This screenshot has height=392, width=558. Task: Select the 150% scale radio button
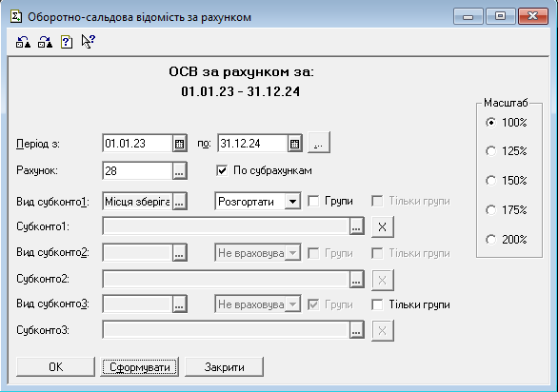click(x=490, y=181)
